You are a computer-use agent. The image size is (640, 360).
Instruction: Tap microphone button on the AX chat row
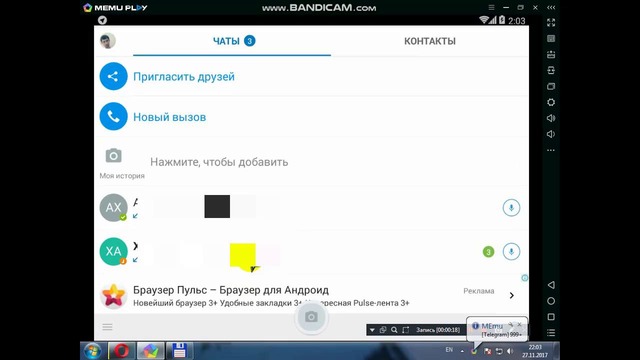pos(511,208)
